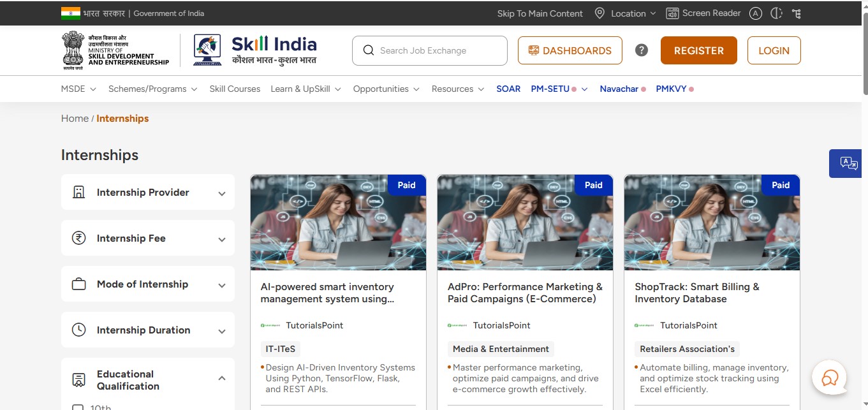Expand the Learn & UpSkill menu

click(306, 89)
